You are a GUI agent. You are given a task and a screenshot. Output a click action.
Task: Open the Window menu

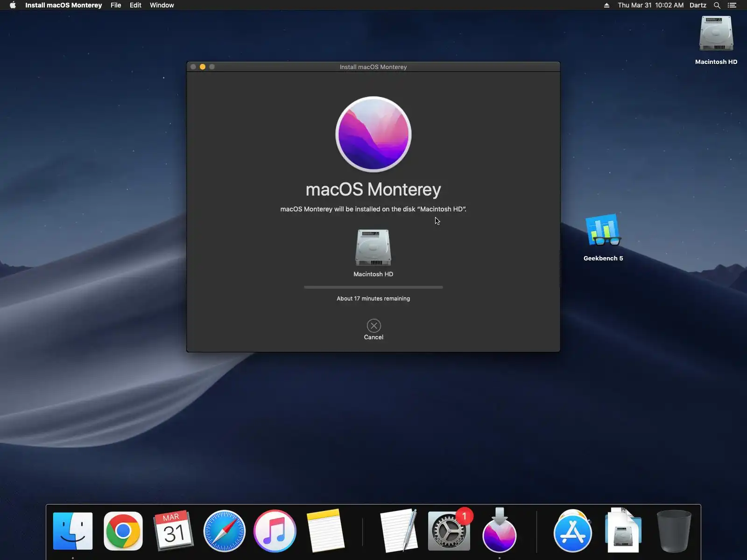coord(162,5)
